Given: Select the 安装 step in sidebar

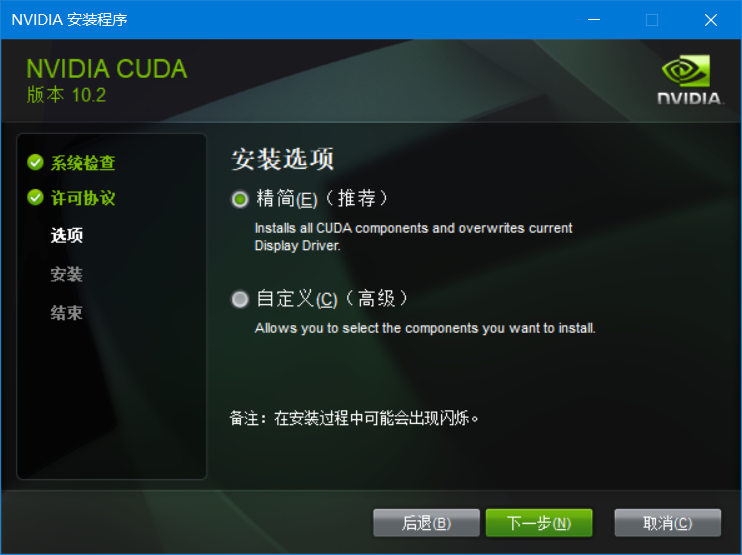Looking at the screenshot, I should coord(67,274).
